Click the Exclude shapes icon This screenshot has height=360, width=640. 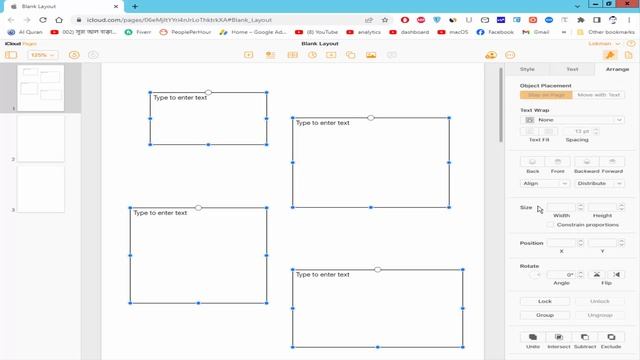(611, 337)
